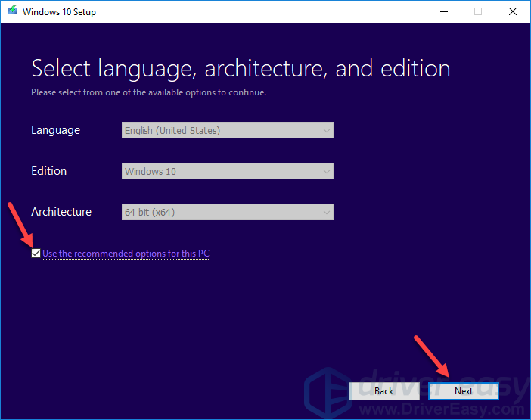Go to the previous step with Back
Image resolution: width=531 pixels, height=420 pixels.
click(383, 390)
